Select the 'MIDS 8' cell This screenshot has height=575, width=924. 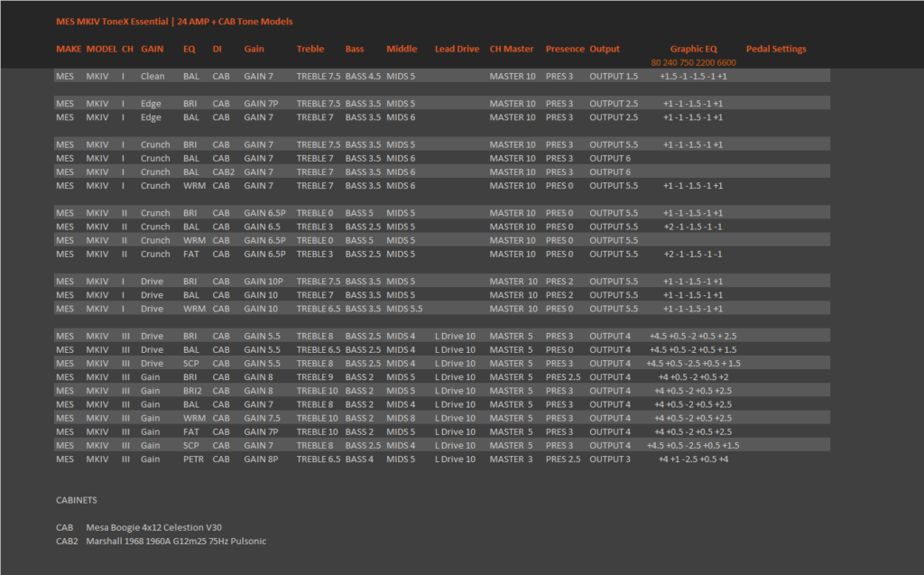point(401,418)
